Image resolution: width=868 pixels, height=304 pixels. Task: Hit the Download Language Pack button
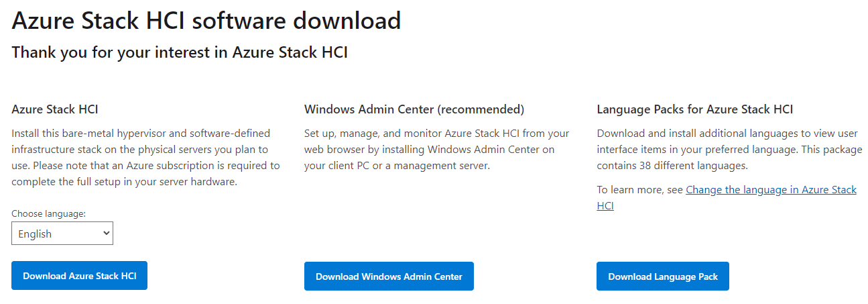(662, 276)
